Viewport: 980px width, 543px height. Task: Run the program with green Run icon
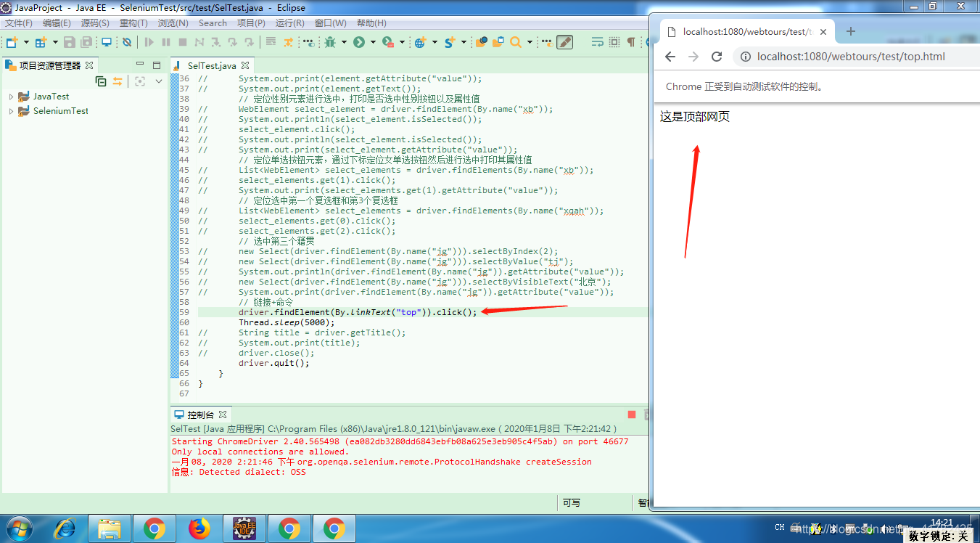click(359, 42)
